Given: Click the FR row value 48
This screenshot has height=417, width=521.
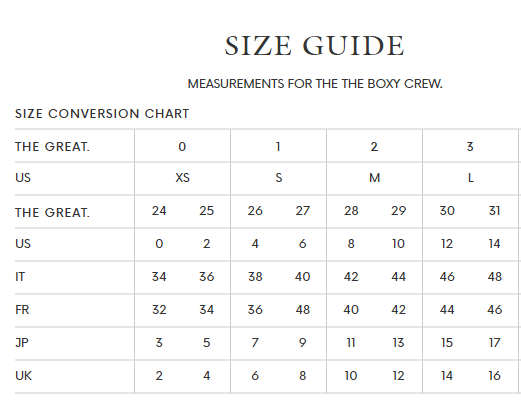Looking at the screenshot, I should [x=303, y=310].
